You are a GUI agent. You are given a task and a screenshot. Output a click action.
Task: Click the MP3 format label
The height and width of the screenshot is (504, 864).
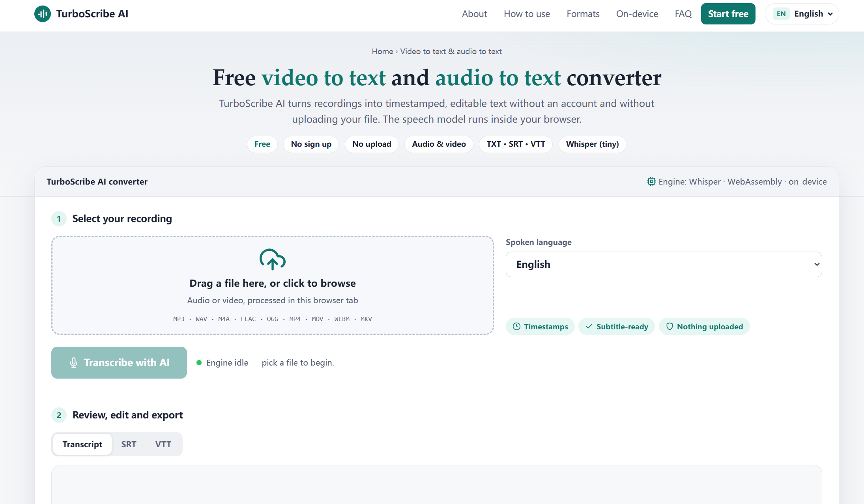pyautogui.click(x=179, y=319)
